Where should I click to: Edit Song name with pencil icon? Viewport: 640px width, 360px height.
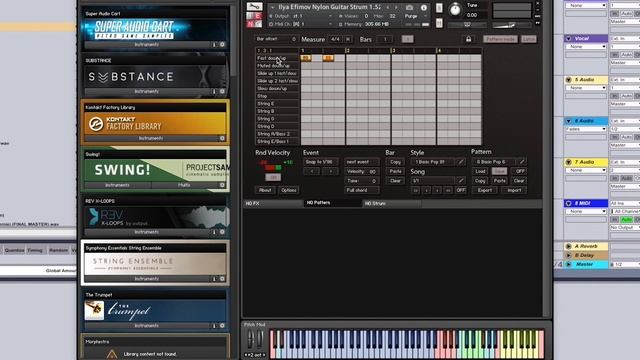pyautogui.click(x=461, y=180)
